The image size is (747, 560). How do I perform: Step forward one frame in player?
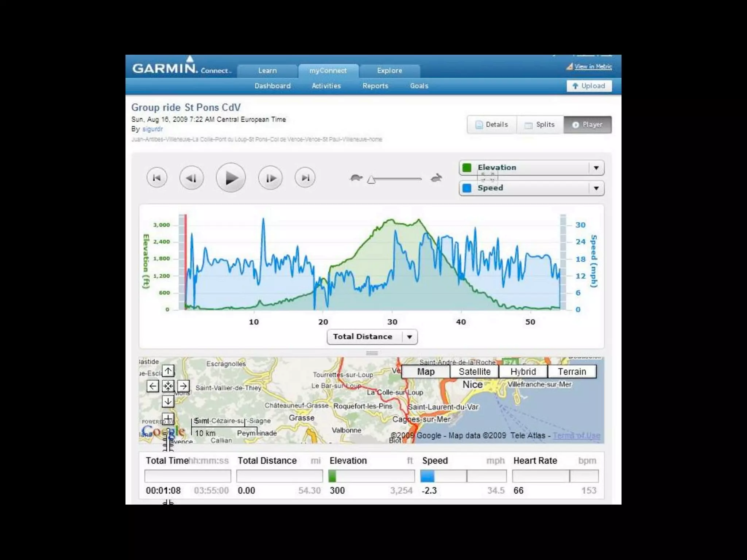click(270, 178)
